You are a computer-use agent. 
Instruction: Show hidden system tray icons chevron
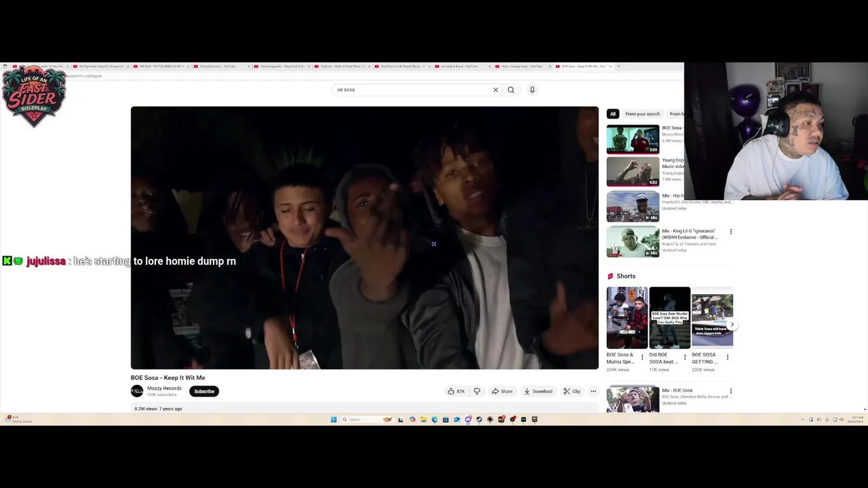coord(803,420)
